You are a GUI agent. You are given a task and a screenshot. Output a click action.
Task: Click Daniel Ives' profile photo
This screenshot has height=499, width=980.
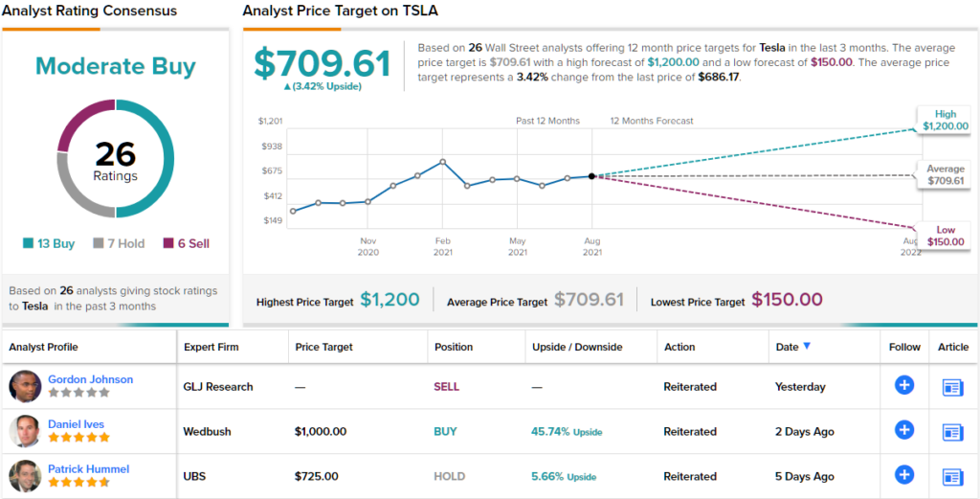coord(25,431)
